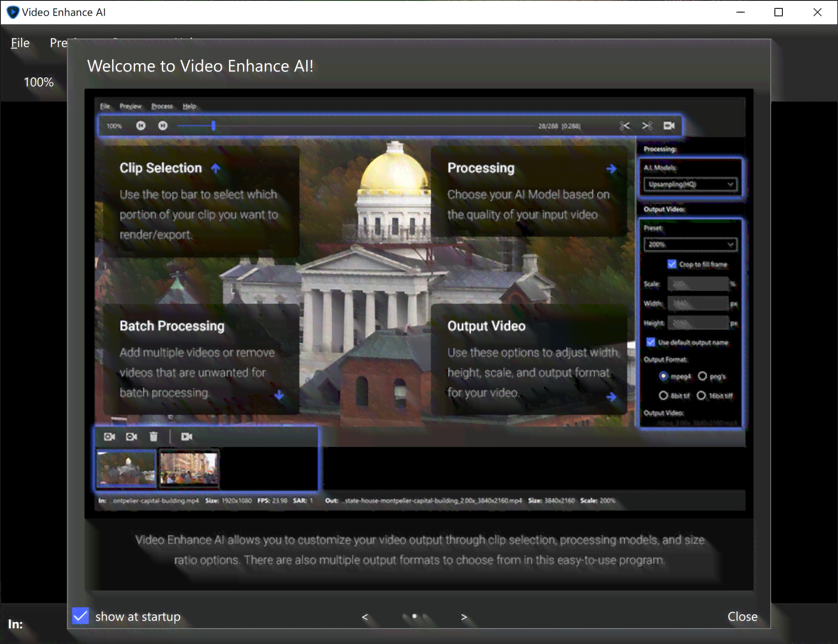Open the partially hidden Preview menu
Viewport: 838px width, 644px height.
[x=59, y=43]
